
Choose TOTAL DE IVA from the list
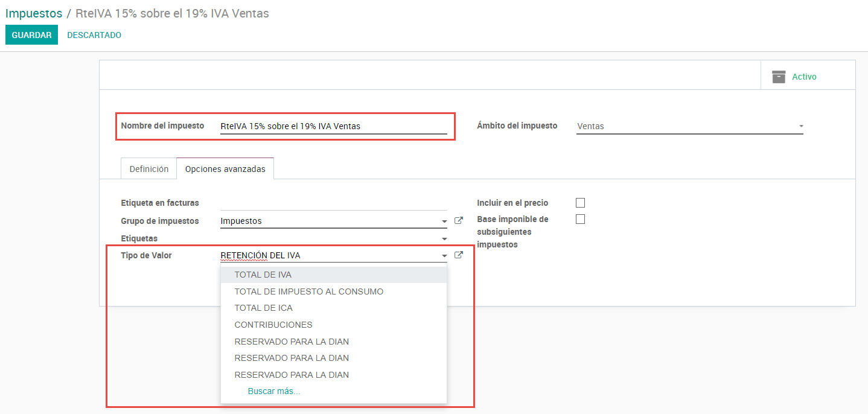263,275
